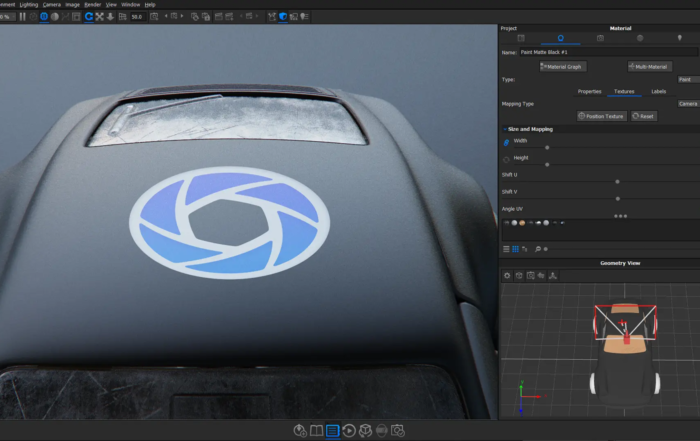Adjust the Shift U slider handle
Viewport: 700px width, 441px height.
click(617, 182)
